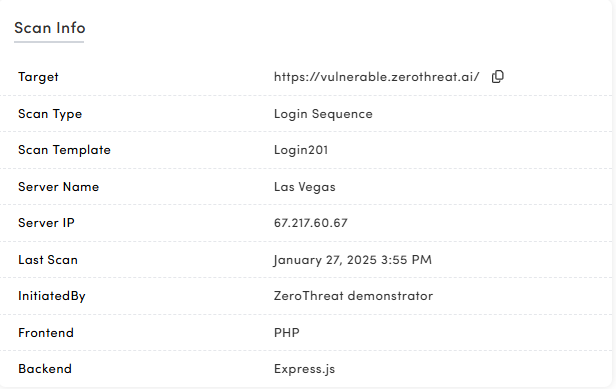Select the January 27, 2025 last scan date
The width and height of the screenshot is (616, 389).
(352, 260)
